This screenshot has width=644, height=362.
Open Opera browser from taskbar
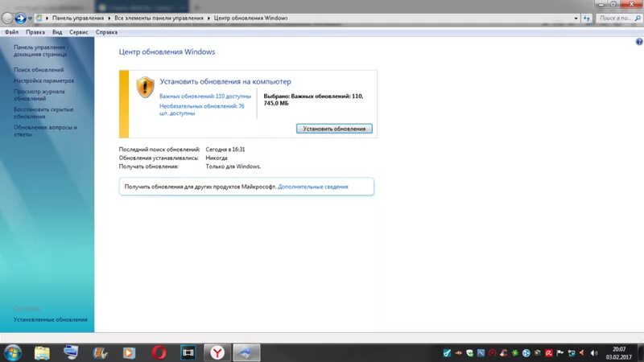[159, 352]
